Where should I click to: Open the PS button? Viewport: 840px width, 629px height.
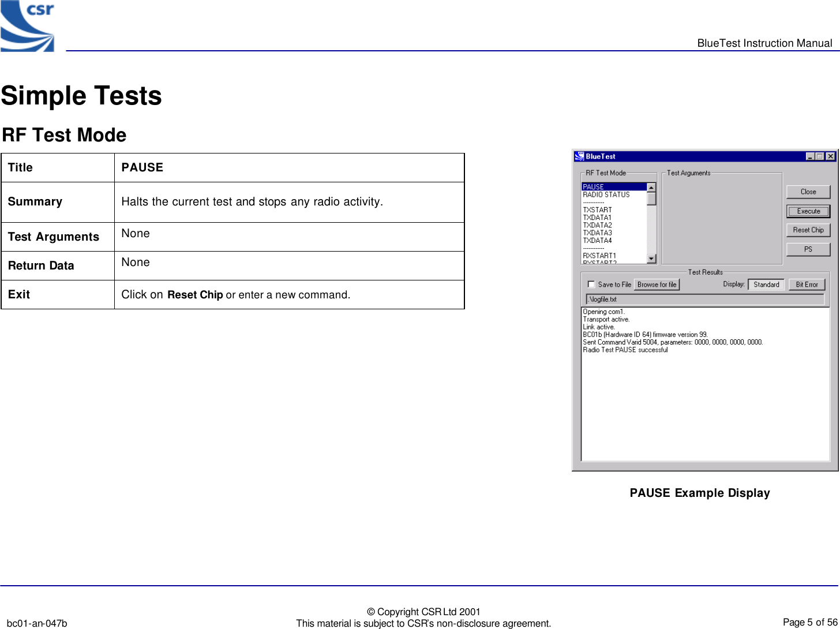(808, 249)
